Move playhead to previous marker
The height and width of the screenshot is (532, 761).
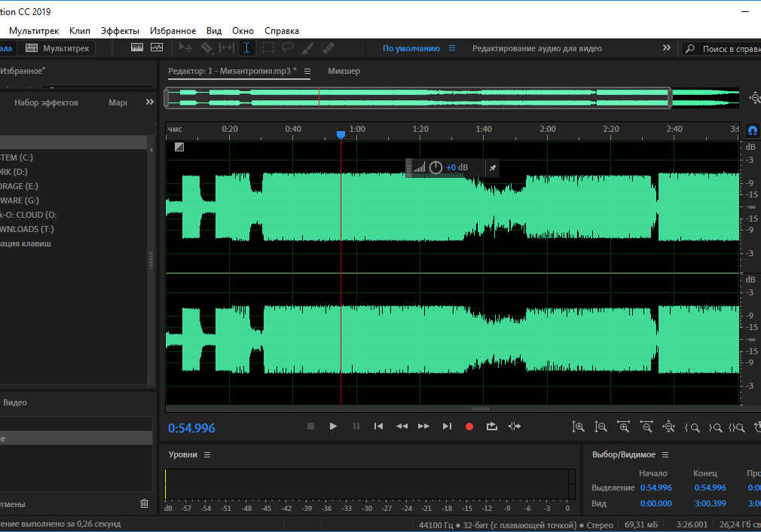tap(378, 427)
